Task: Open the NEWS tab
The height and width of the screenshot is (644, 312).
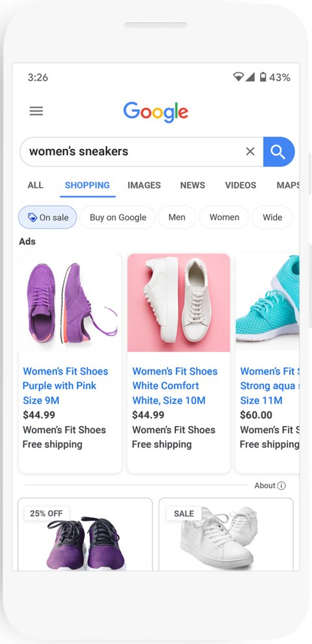Action: click(192, 185)
